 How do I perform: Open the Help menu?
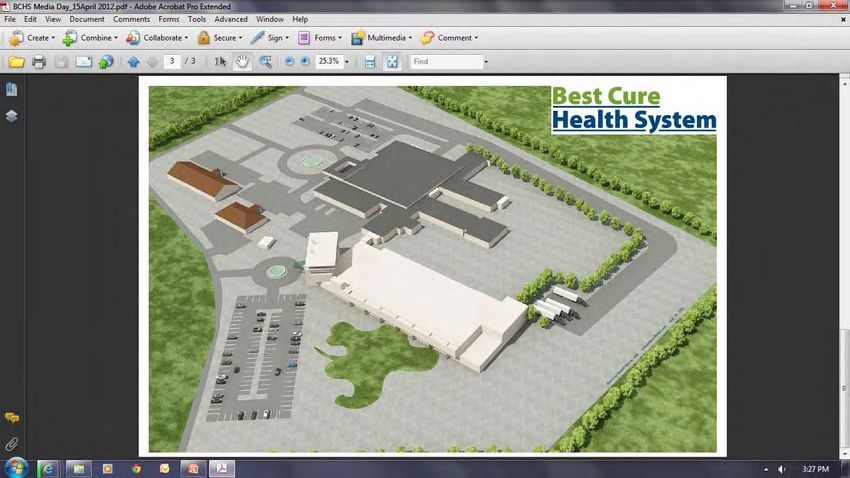tap(300, 19)
